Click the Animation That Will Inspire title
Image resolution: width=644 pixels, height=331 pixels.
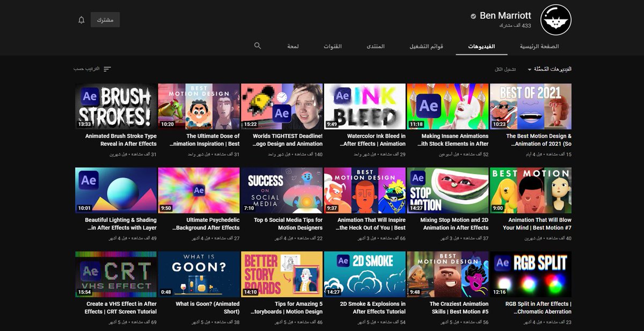[371, 224]
